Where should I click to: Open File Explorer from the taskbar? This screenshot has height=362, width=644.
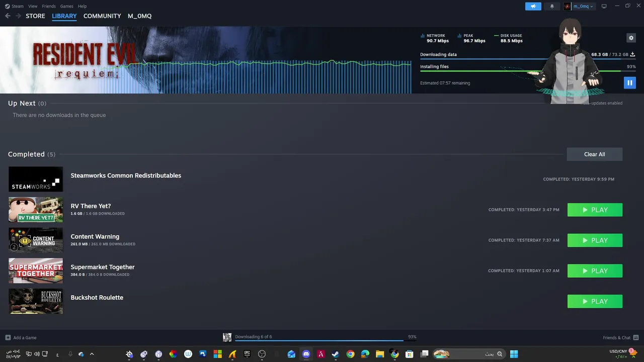(x=380, y=354)
